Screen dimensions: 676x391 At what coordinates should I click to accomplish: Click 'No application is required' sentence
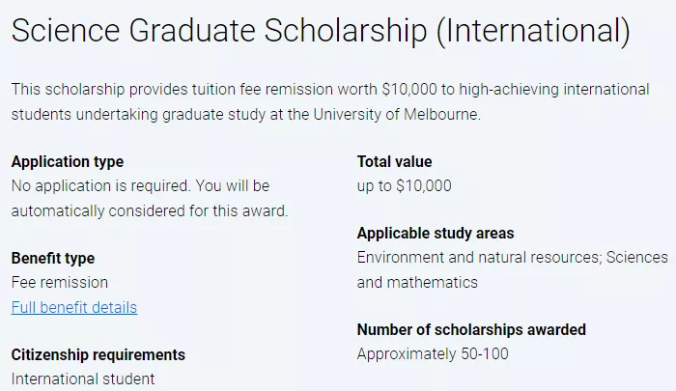(100, 186)
